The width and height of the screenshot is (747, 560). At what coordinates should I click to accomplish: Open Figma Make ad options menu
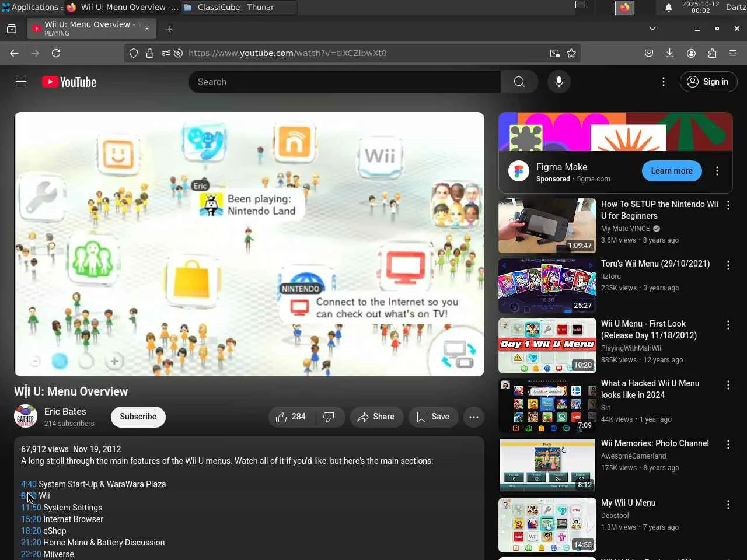click(717, 171)
